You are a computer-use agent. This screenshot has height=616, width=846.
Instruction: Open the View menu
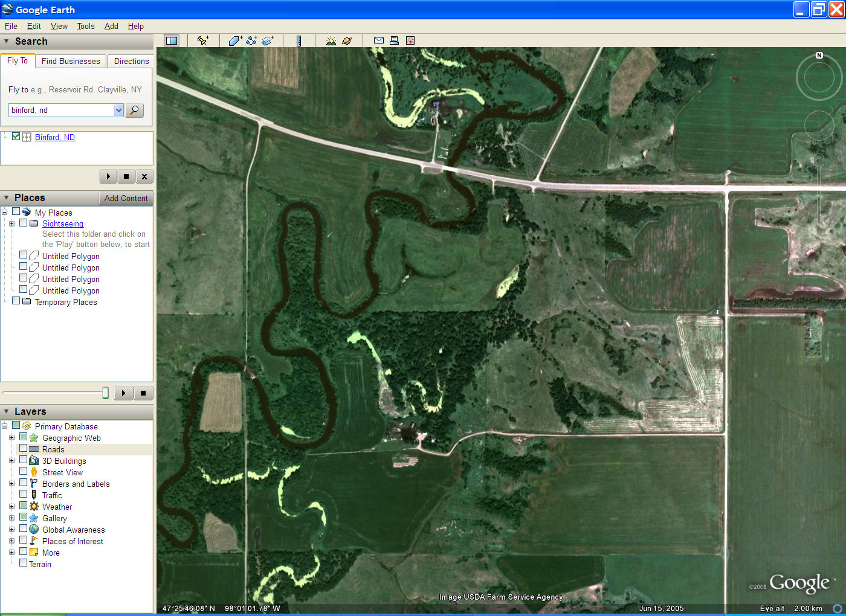pyautogui.click(x=59, y=26)
